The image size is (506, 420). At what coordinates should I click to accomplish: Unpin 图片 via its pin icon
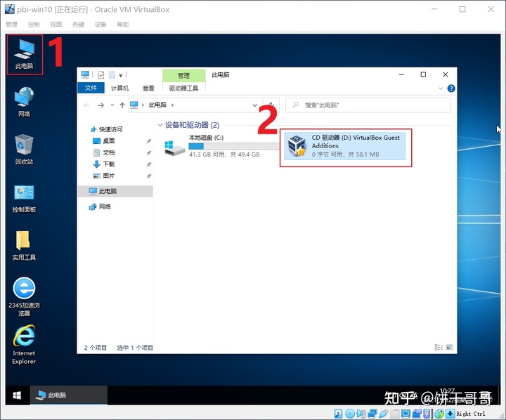pos(149,176)
